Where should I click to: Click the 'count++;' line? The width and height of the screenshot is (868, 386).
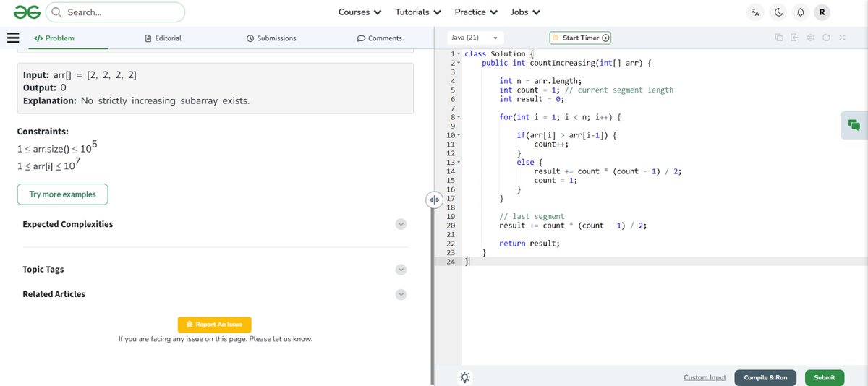tap(551, 145)
